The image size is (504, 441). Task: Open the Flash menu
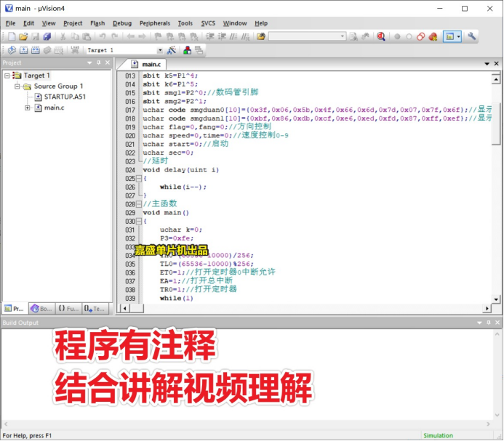(97, 23)
